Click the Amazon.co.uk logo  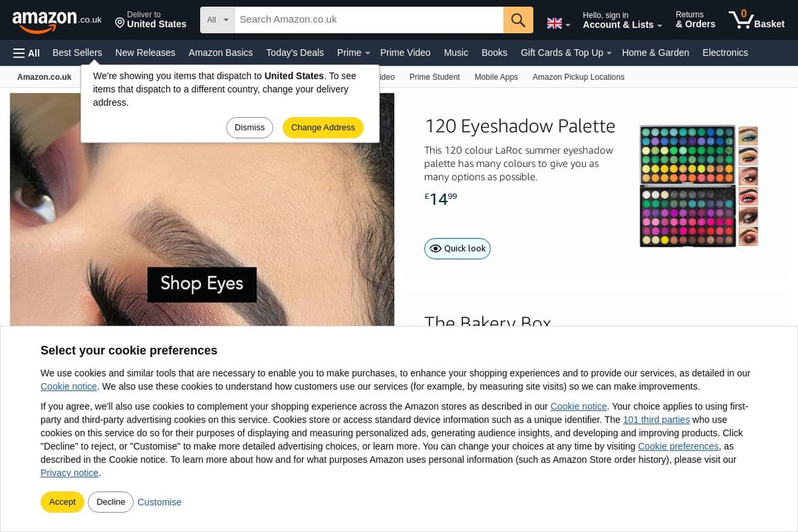[x=57, y=21]
